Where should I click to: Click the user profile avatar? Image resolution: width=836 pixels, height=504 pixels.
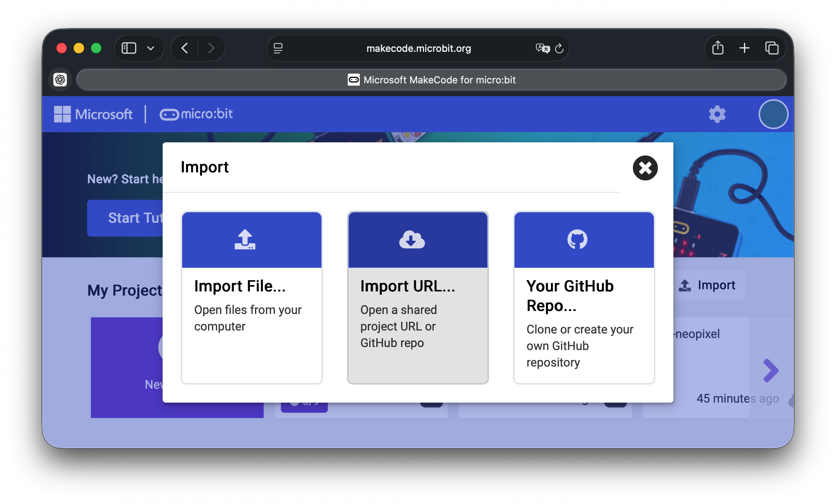click(x=773, y=114)
